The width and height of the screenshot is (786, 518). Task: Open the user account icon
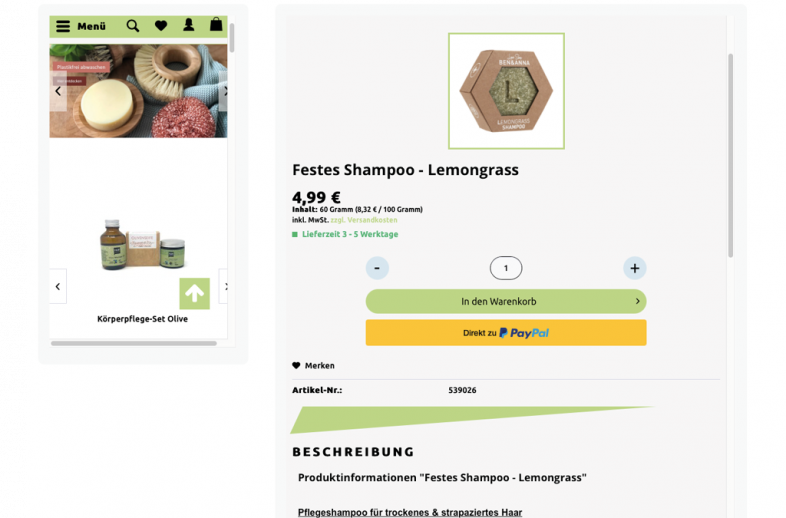click(188, 25)
